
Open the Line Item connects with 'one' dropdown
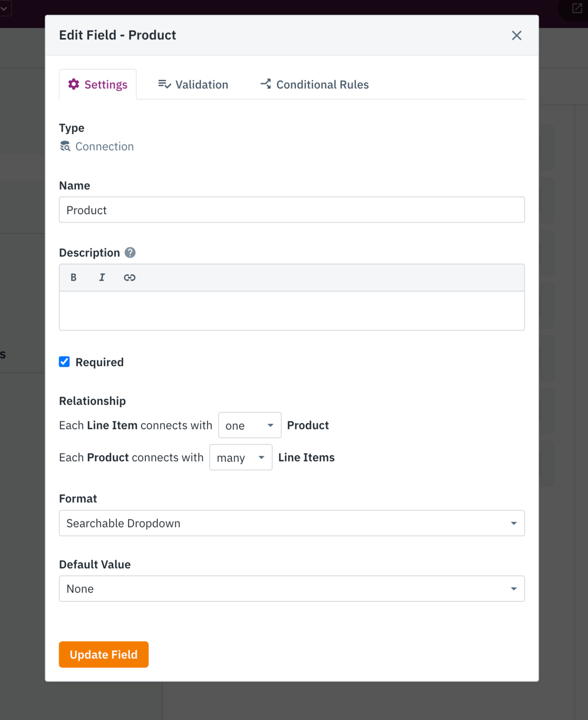pyautogui.click(x=249, y=425)
